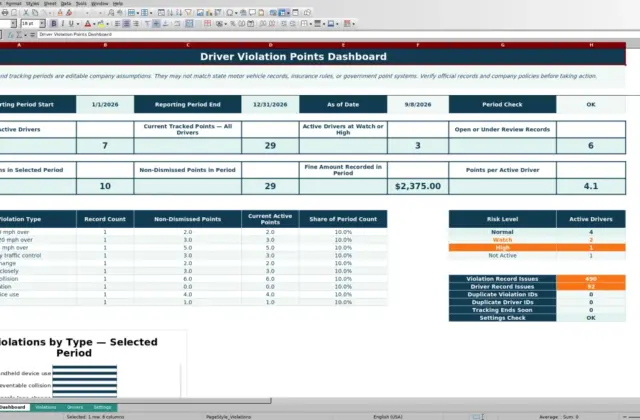Toggle the AutoFilter funnel icon

[188, 13]
